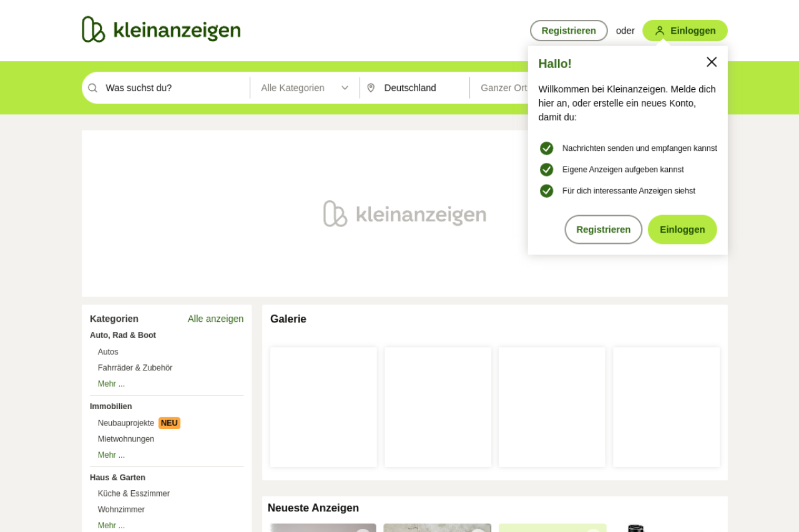Screen dimensions: 799x532
Task: Click Einloggen in the header
Action: [685, 31]
